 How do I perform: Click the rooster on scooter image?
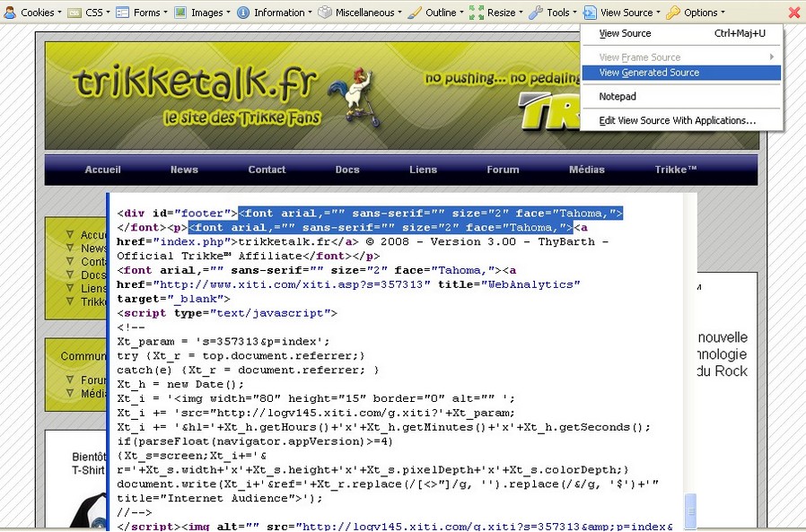tap(355, 97)
